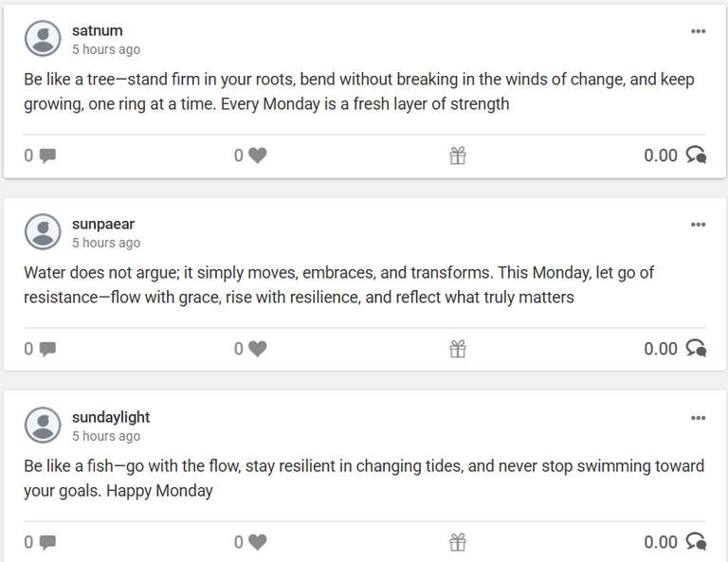
Task: Click the comment icon on satnum's post
Action: pos(47,156)
